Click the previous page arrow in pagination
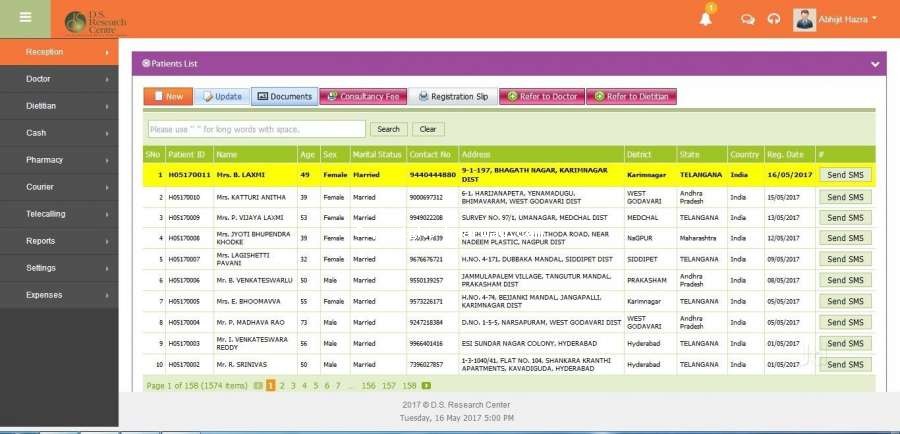The image size is (900, 434). coord(258,385)
